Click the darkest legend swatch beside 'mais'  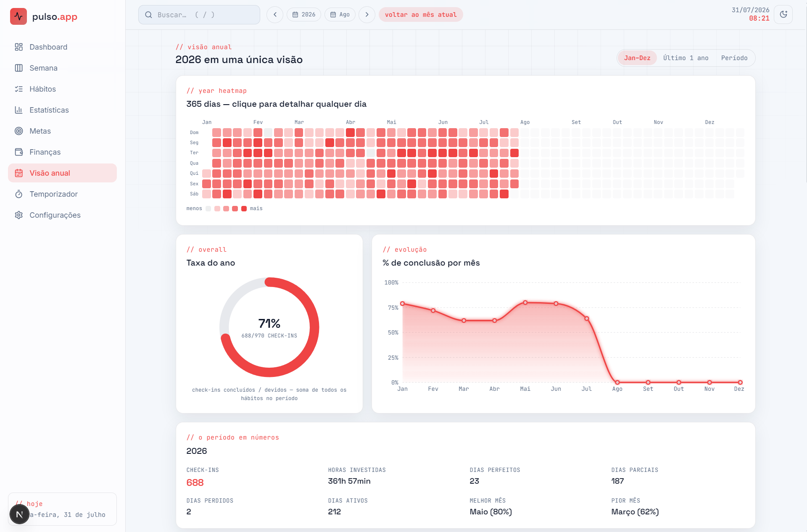244,209
